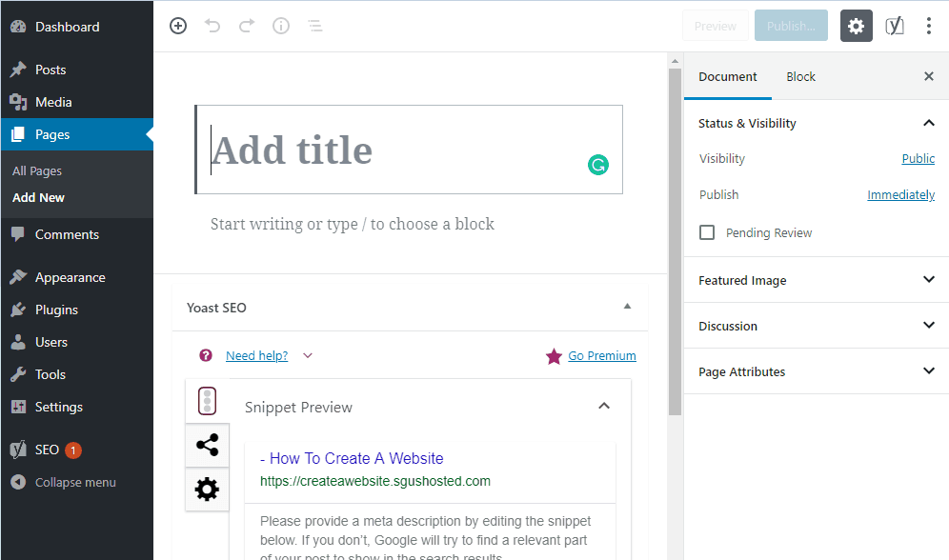Open the Need help? link
Image resolution: width=949 pixels, height=560 pixels.
click(x=256, y=355)
